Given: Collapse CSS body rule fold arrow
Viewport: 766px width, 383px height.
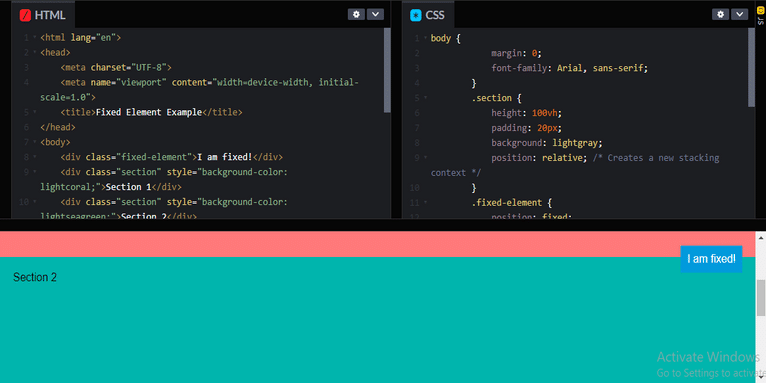Looking at the screenshot, I should pos(426,37).
